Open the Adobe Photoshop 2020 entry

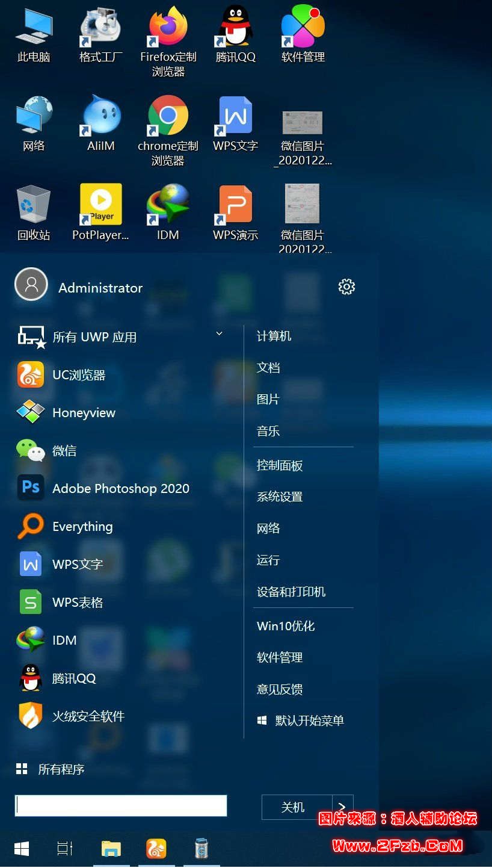120,488
